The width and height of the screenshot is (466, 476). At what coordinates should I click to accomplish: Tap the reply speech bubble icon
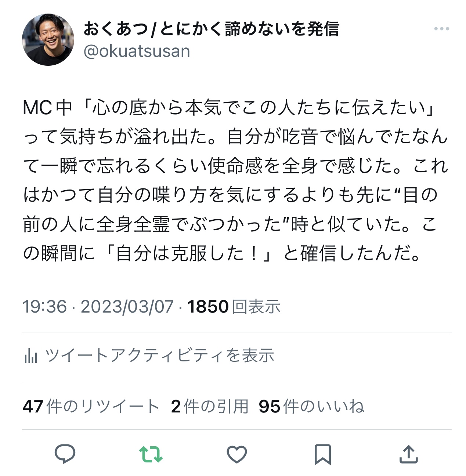[65, 454]
